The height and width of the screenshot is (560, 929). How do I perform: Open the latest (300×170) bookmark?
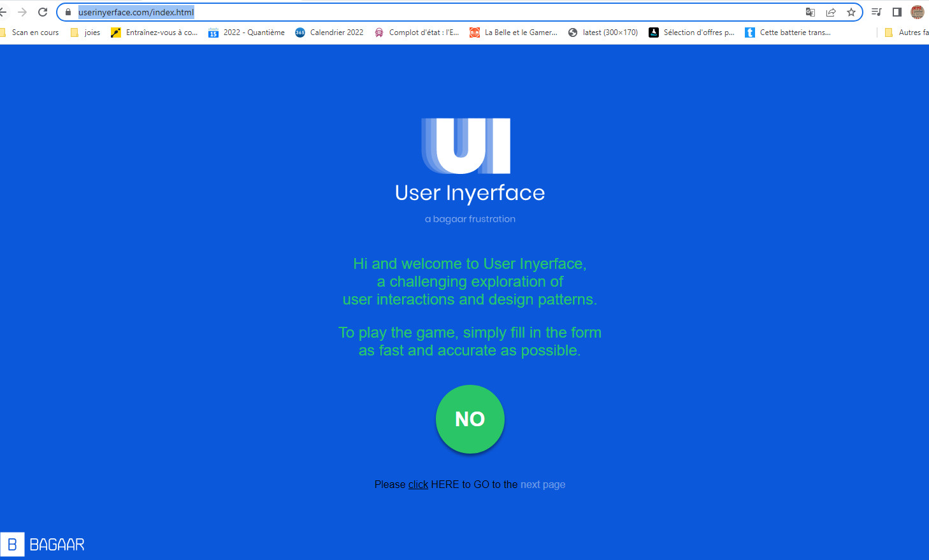(603, 32)
